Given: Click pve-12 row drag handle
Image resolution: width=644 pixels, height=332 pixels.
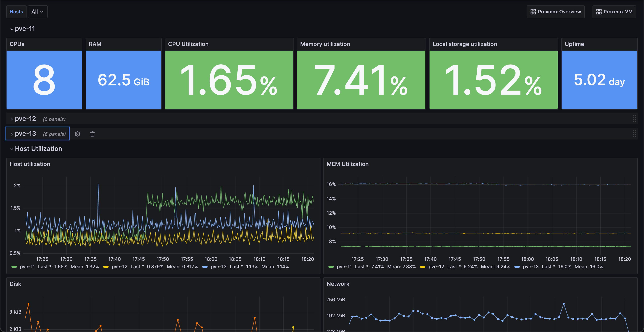Looking at the screenshot, I should (x=634, y=118).
